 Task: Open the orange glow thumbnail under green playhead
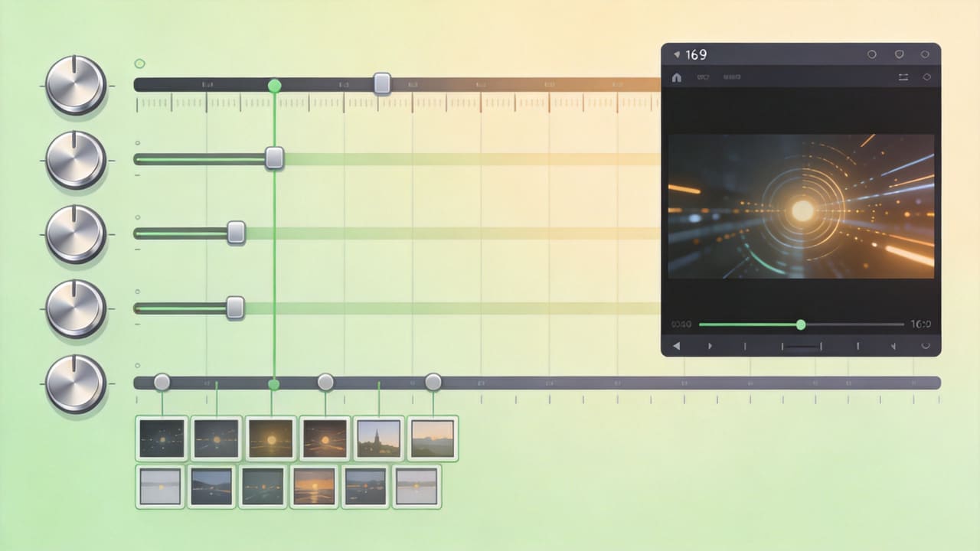click(x=271, y=439)
